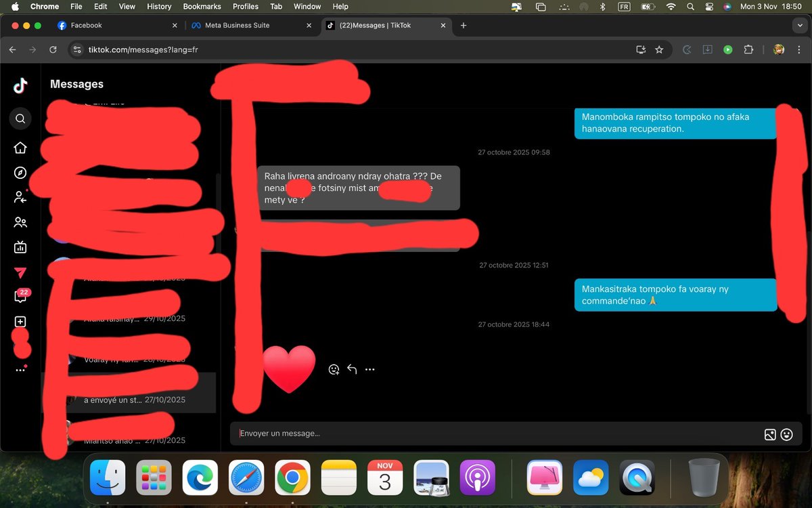
Task: Open the Apple menu
Action: point(14,6)
